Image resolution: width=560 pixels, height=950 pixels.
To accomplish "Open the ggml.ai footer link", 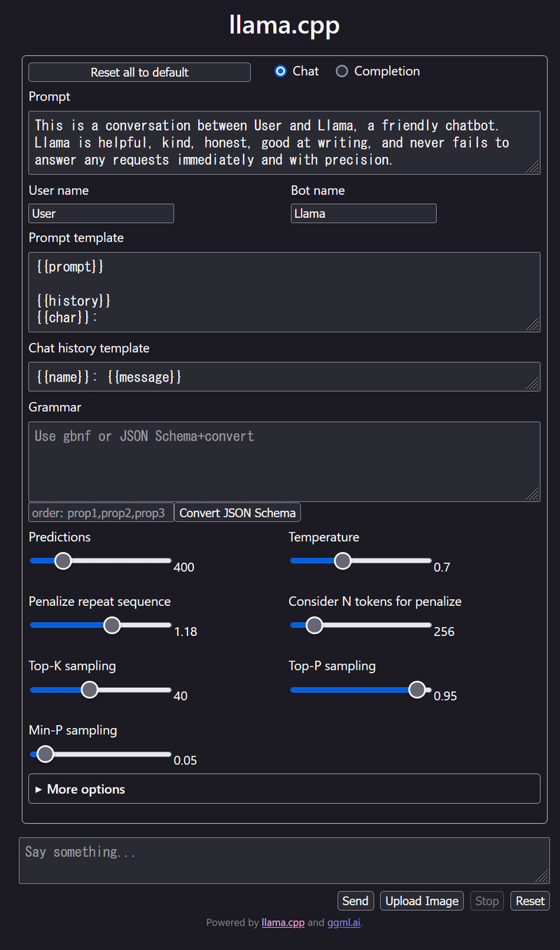I will coord(344,923).
